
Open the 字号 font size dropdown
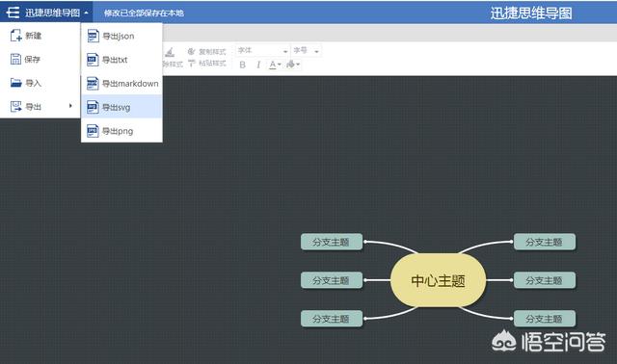tap(307, 51)
